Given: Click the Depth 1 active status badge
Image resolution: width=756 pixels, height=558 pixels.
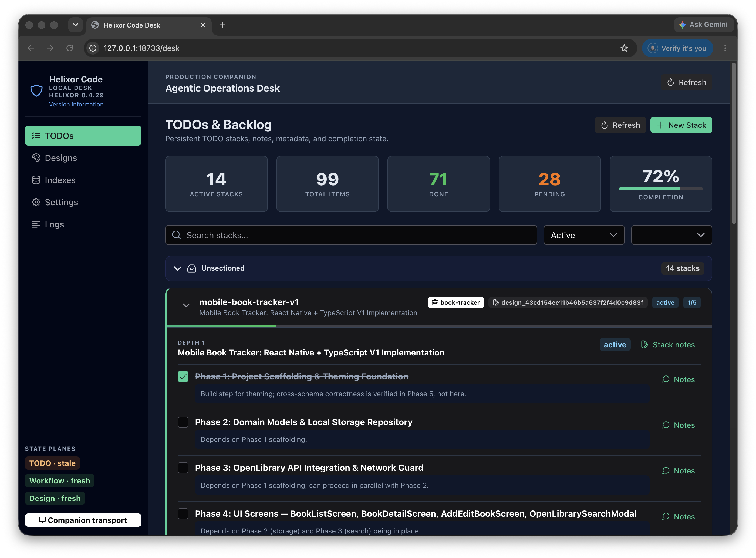Looking at the screenshot, I should click(615, 345).
